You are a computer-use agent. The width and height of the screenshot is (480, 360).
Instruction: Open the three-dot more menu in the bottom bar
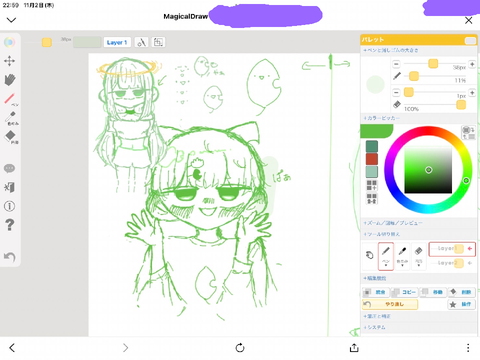(468, 348)
